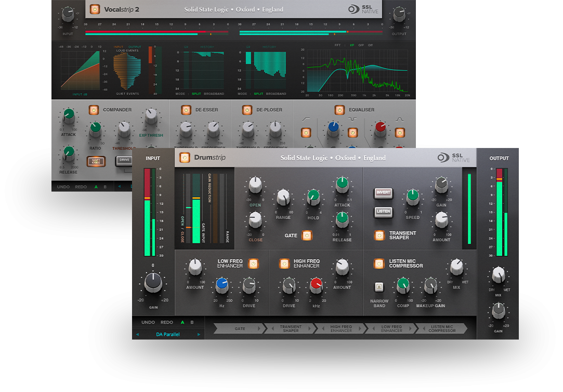Select preset slot A in Drumstrip

tap(182, 322)
